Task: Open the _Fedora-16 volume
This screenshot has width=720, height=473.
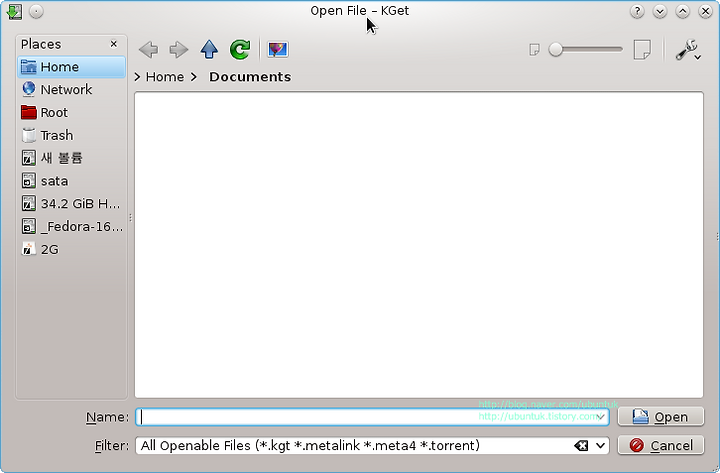Action: [72, 226]
